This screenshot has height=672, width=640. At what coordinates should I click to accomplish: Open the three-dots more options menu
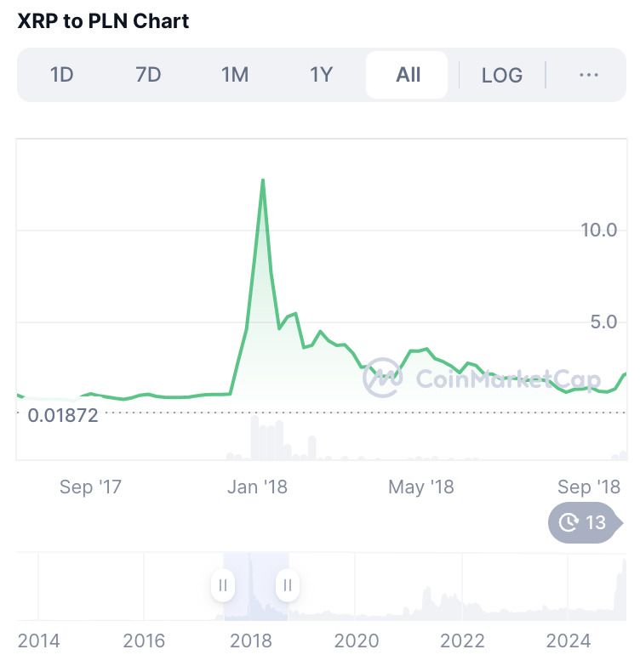coord(589,75)
